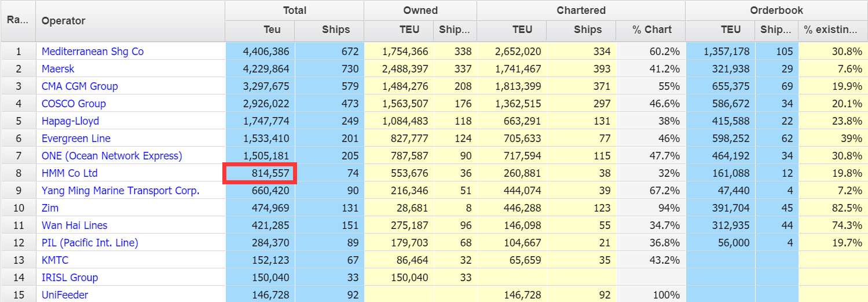This screenshot has height=302, width=868.
Task: Select Zim % existing cell 82.5%
Action: pyautogui.click(x=833, y=208)
